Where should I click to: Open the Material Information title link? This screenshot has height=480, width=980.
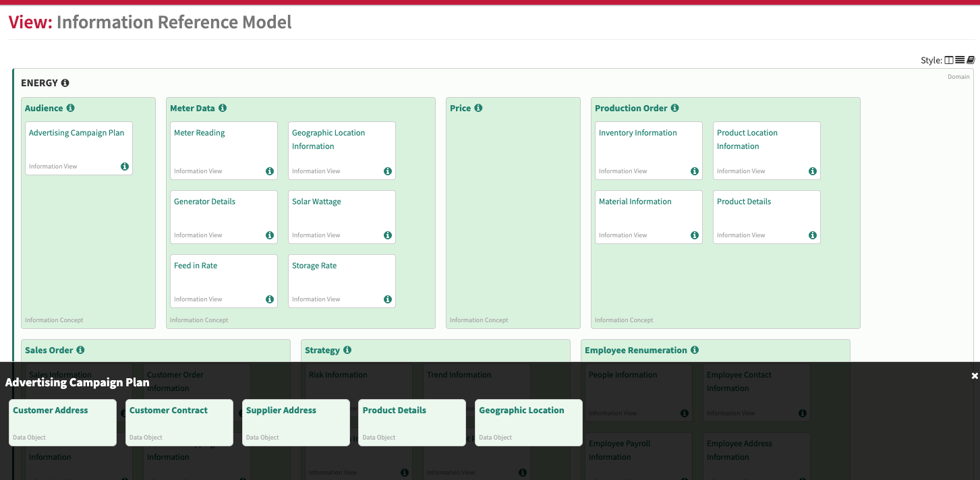635,202
